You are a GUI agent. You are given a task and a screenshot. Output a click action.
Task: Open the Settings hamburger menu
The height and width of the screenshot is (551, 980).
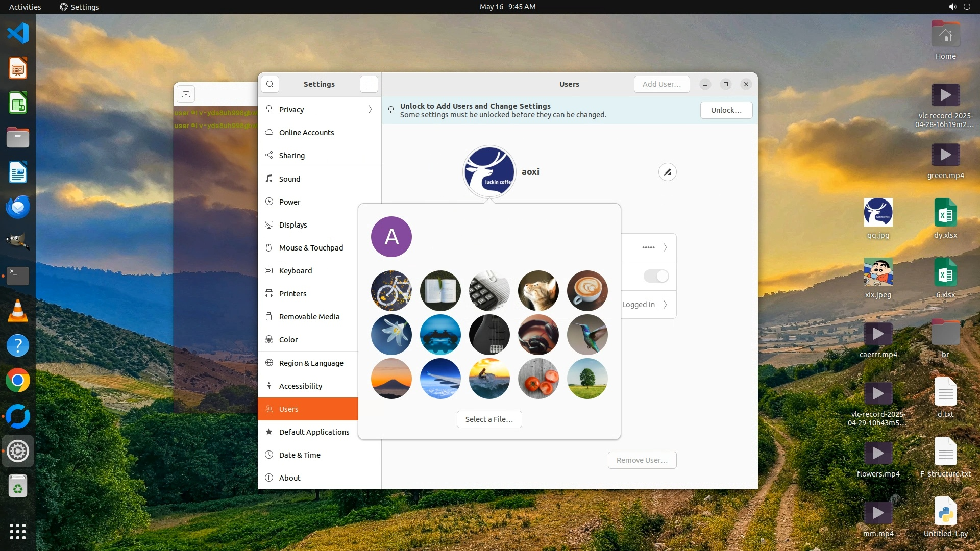[x=369, y=84]
